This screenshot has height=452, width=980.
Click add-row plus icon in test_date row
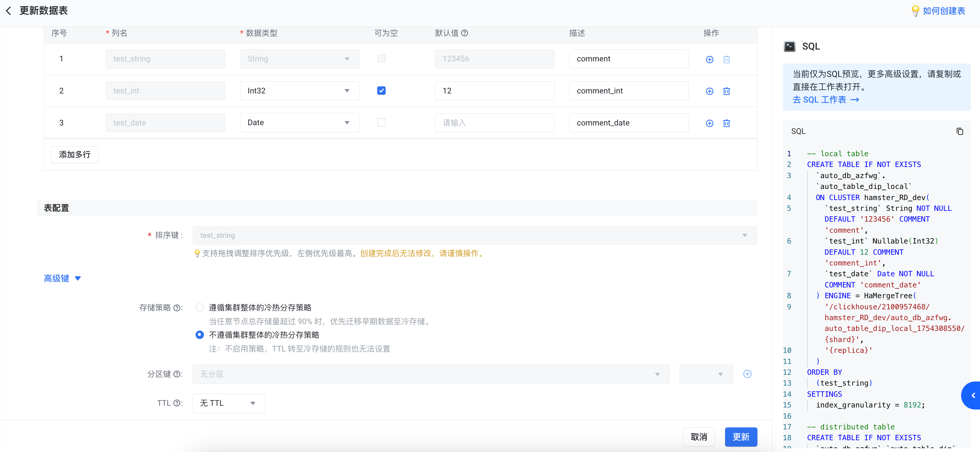[710, 123]
